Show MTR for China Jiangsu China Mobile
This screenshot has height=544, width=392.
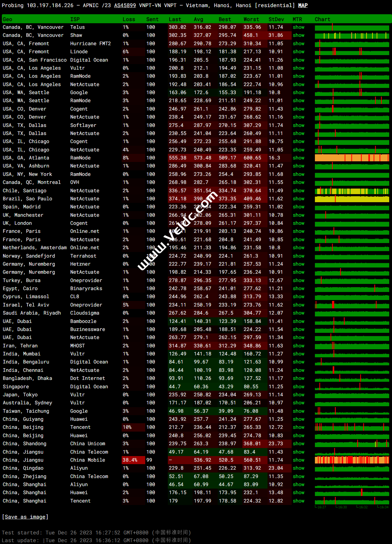(298, 460)
